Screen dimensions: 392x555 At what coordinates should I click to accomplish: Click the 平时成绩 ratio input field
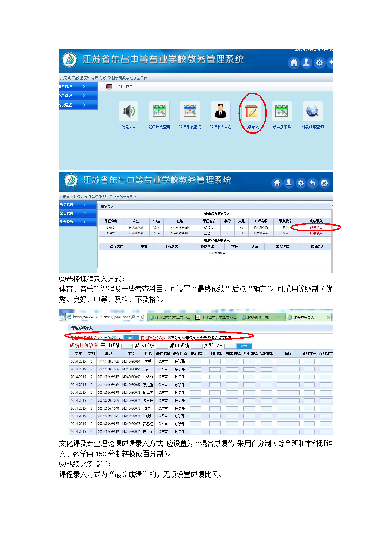click(x=127, y=346)
